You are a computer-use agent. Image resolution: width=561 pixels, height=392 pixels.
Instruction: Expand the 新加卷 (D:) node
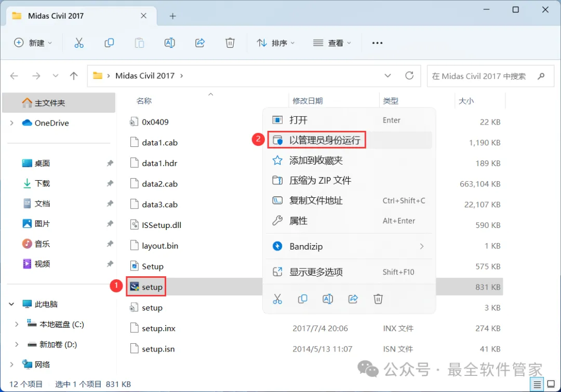[17, 344]
